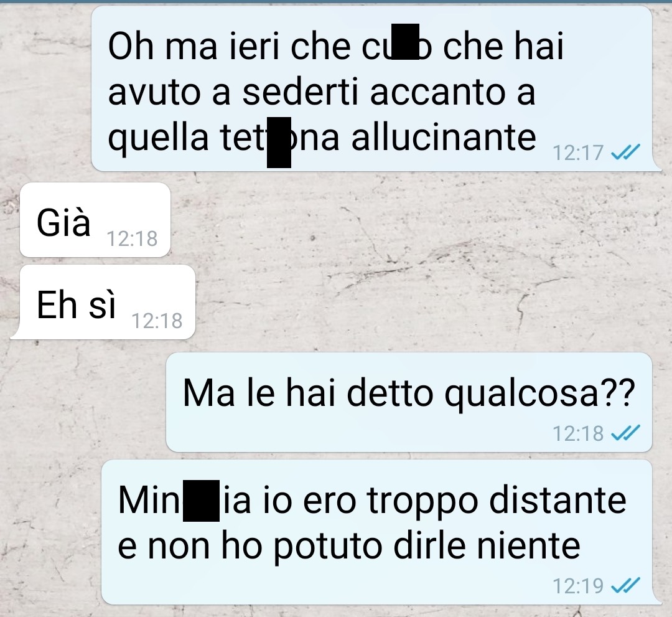Select the message starting 'Oh ma ieri che'
The image size is (672, 617).
coord(376,88)
